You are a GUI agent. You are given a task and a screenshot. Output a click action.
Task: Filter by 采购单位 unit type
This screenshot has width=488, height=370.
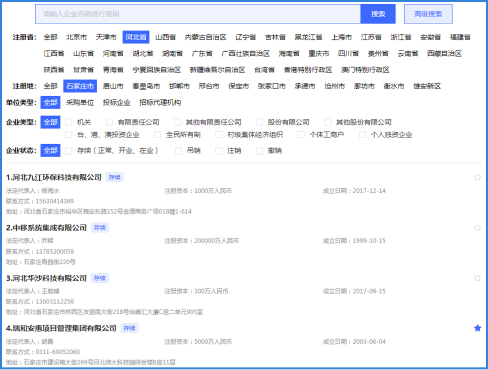80,102
